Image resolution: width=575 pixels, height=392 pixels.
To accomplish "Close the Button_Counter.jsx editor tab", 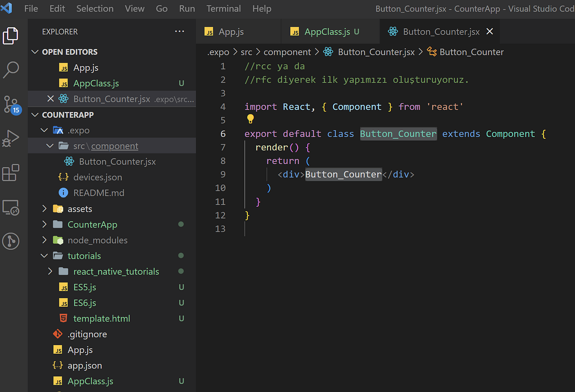I will pyautogui.click(x=489, y=31).
